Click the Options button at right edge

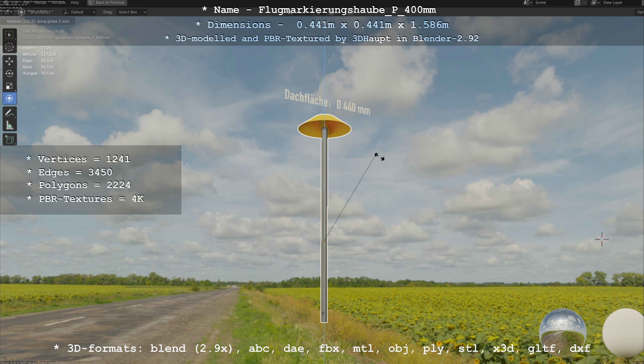(639, 12)
